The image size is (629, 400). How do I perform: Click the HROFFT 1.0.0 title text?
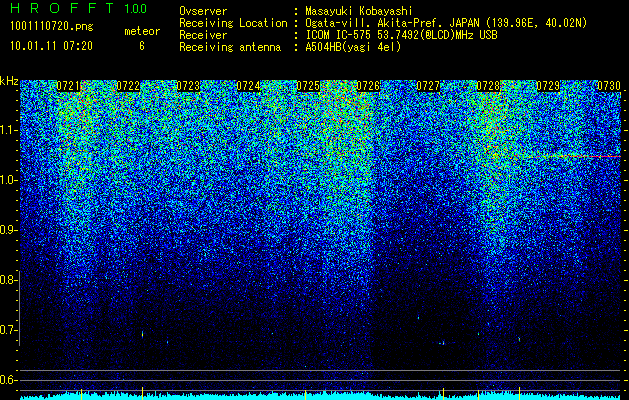(x=79, y=8)
